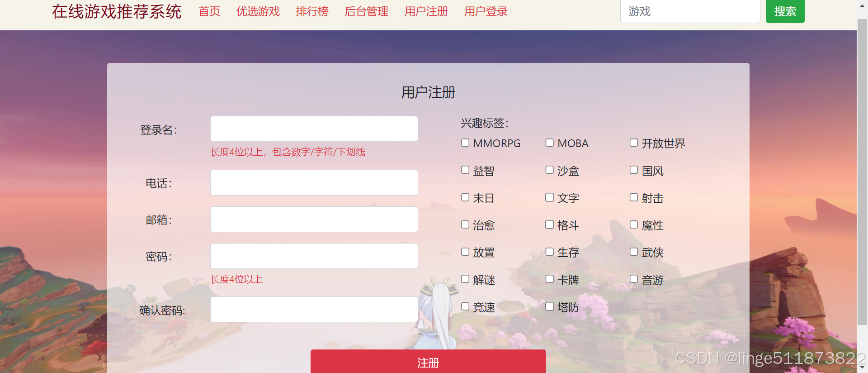Image resolution: width=868 pixels, height=373 pixels.
Task: Tick the 益智 checkbox
Action: click(x=465, y=170)
